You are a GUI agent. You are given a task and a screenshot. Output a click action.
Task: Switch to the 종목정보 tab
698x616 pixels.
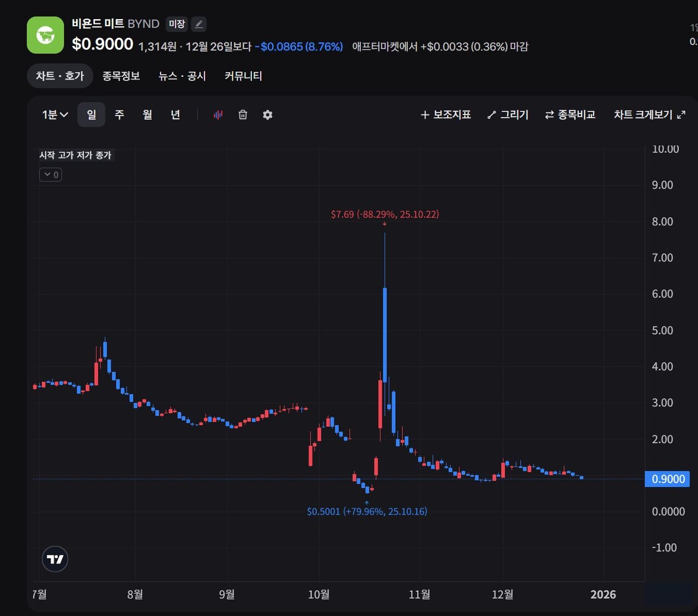click(x=121, y=76)
